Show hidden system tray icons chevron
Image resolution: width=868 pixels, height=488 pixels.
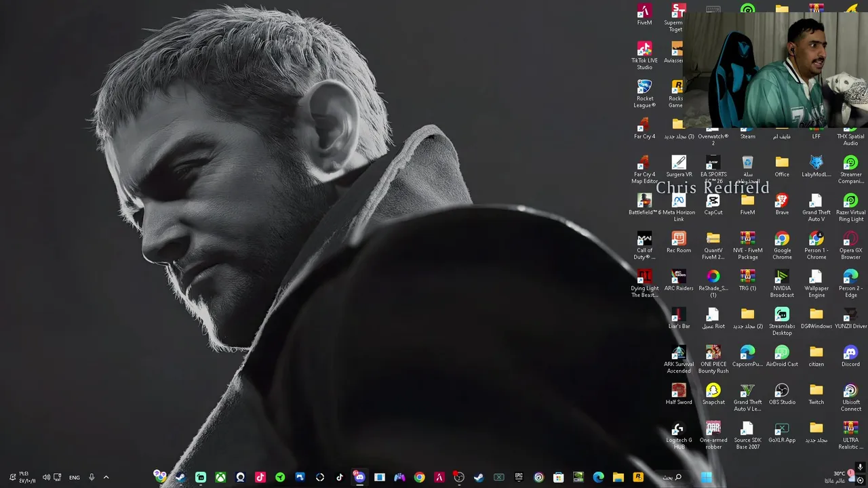coord(106,477)
